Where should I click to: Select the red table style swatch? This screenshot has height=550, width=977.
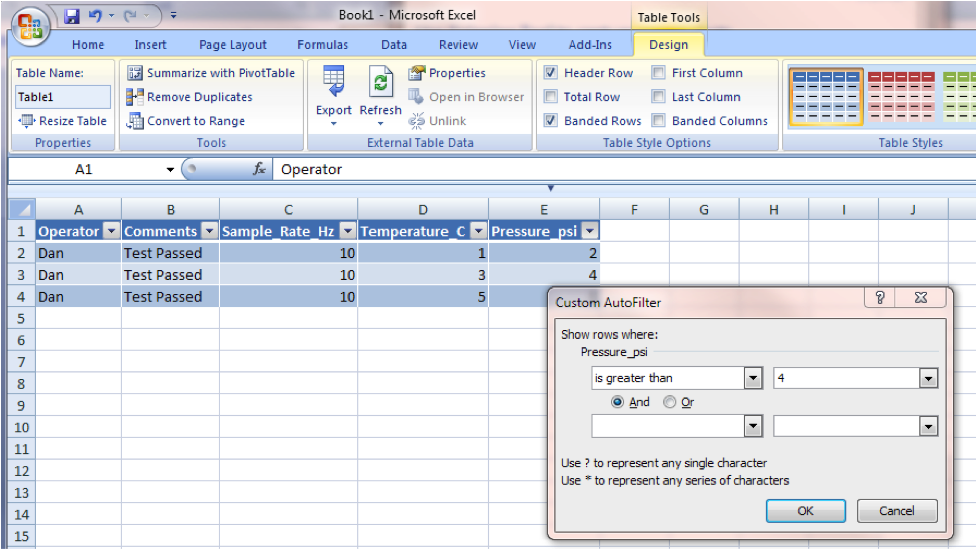point(901,97)
